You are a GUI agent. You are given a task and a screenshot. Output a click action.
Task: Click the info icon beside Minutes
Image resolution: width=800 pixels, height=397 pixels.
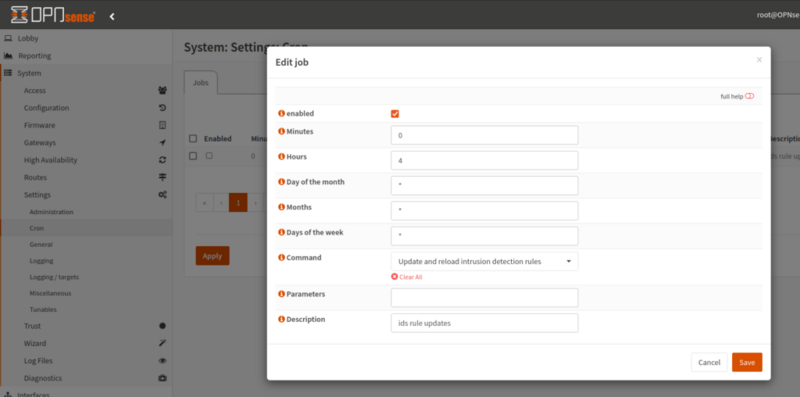tap(281, 131)
